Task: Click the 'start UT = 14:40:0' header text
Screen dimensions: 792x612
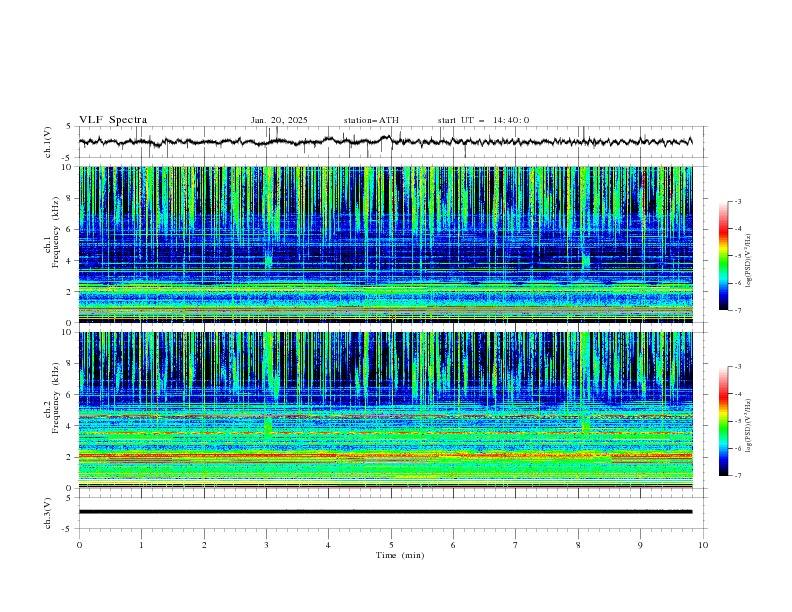Action: pos(483,120)
